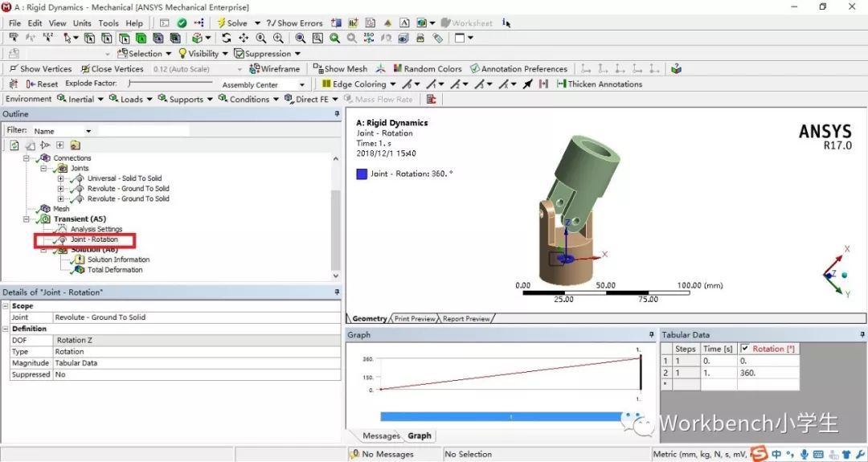This screenshot has height=462, width=868.
Task: Select Joint - Rotation tree item
Action: tap(94, 239)
